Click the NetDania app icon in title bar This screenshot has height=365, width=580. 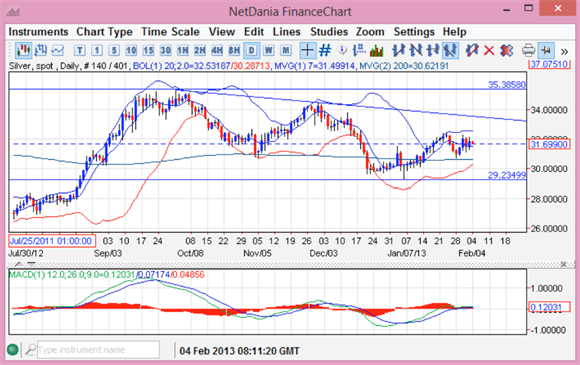pos(13,11)
